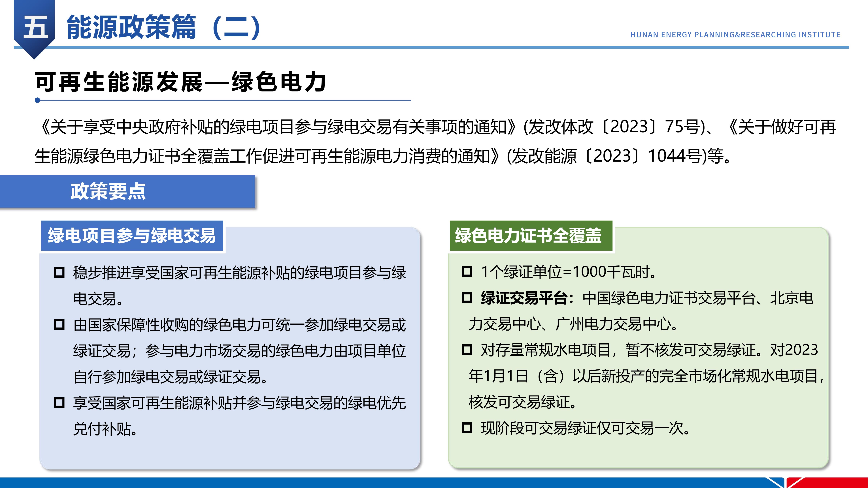Screen dimensions: 868x488
Task: Click the 'HUNAN ENERGY PLANNING&RESEARCHING INSTITUTE' header text
Action: 735,35
